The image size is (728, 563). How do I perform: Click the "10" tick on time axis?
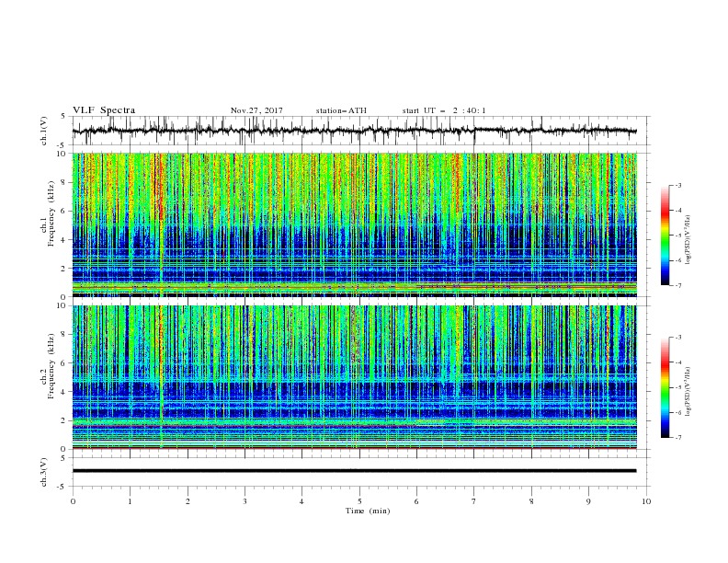click(x=646, y=501)
